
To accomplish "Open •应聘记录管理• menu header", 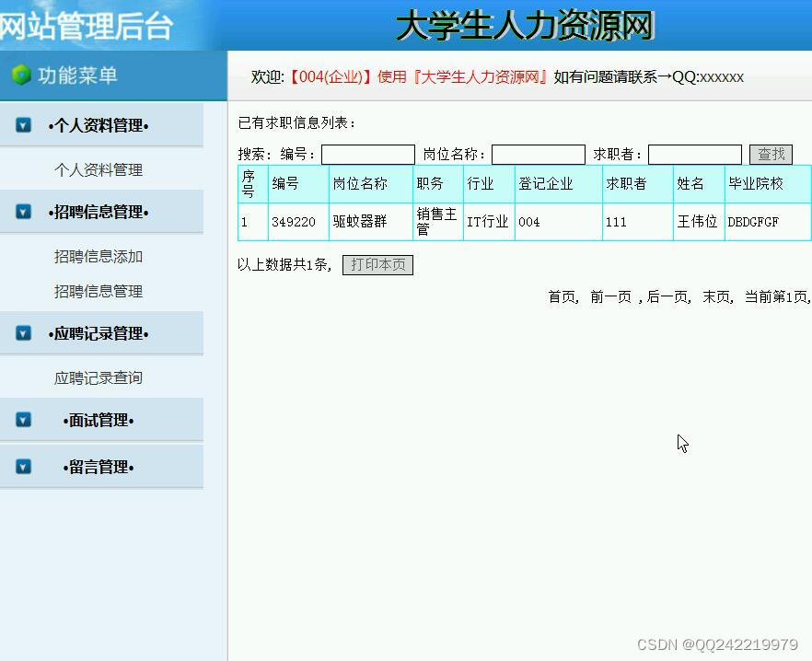I will tap(99, 333).
